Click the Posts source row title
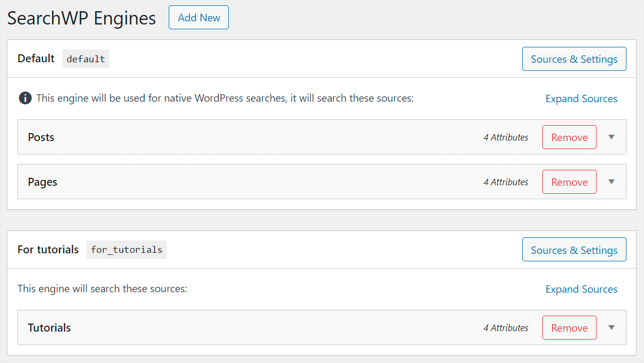Image resolution: width=644 pixels, height=363 pixels. 41,137
